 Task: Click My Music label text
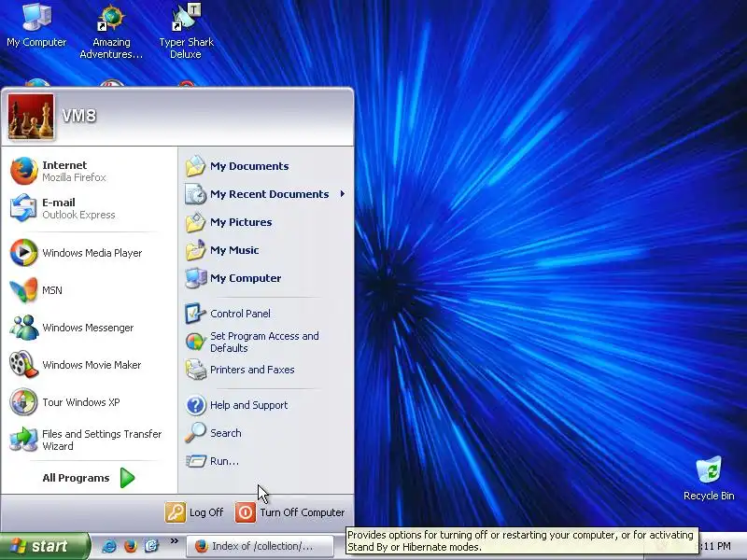(x=234, y=250)
